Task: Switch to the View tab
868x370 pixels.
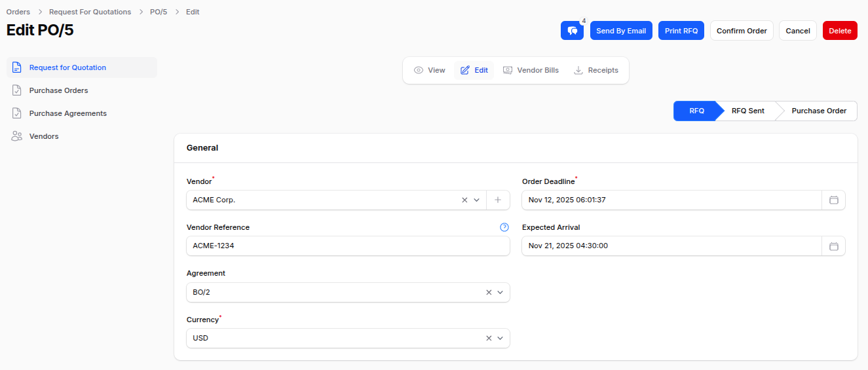Action: coord(430,70)
